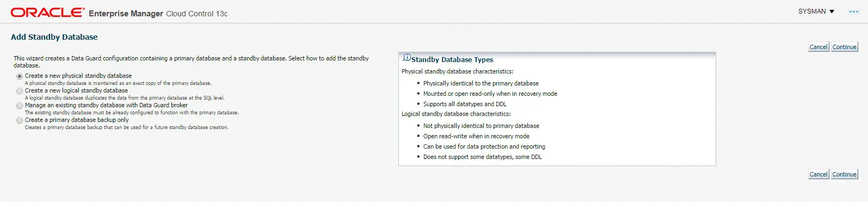Viewport: 868px width, 202px height.
Task: Click the bottom Cancel button
Action: point(818,174)
